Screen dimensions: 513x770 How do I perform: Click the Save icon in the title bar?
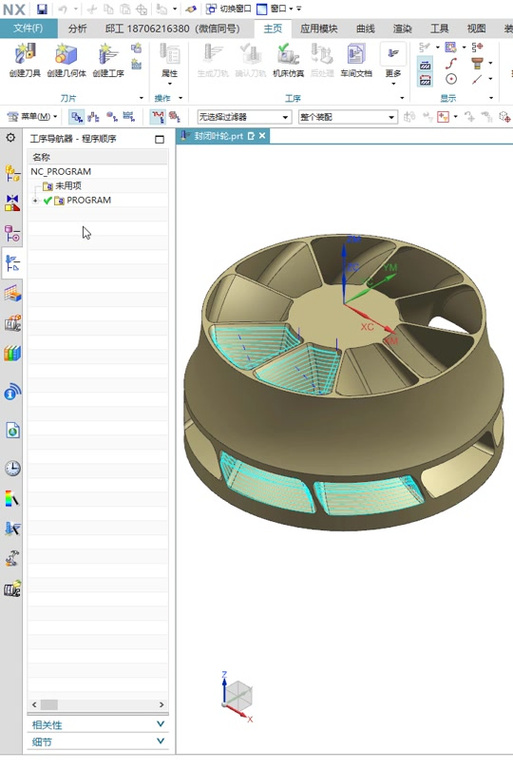(42, 8)
